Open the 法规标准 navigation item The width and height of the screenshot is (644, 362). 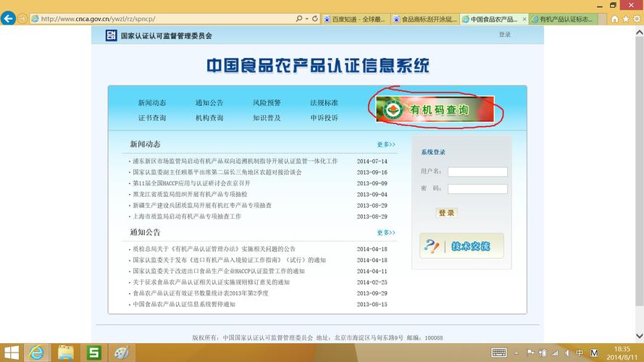(324, 103)
